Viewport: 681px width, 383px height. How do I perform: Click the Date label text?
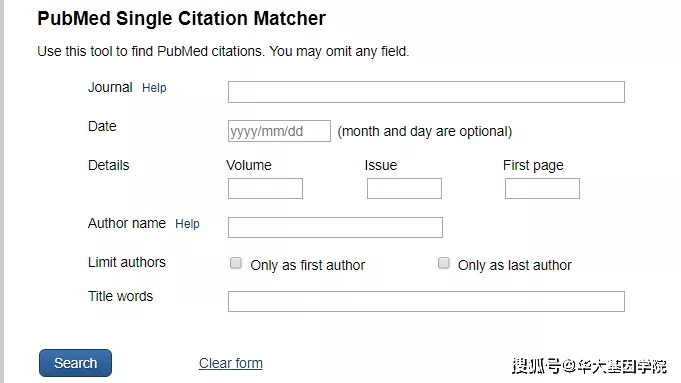102,126
